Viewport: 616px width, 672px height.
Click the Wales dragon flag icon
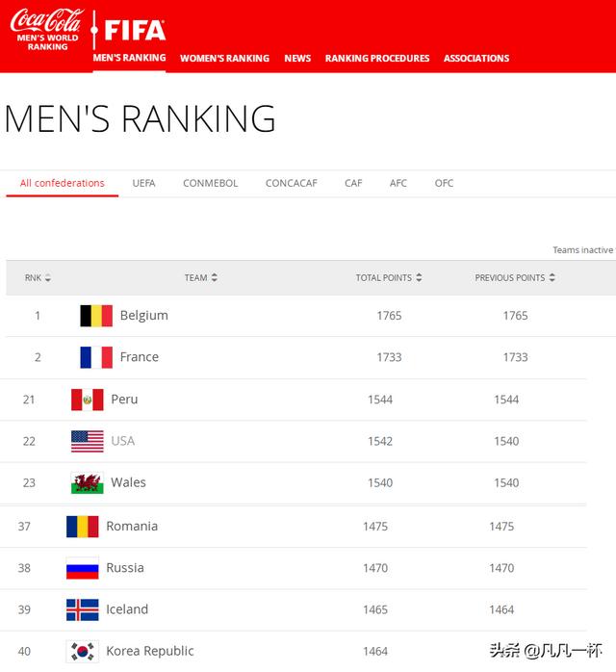tap(88, 482)
